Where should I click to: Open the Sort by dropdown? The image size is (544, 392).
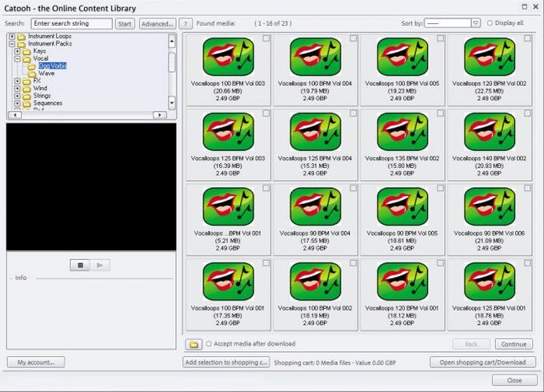(476, 23)
